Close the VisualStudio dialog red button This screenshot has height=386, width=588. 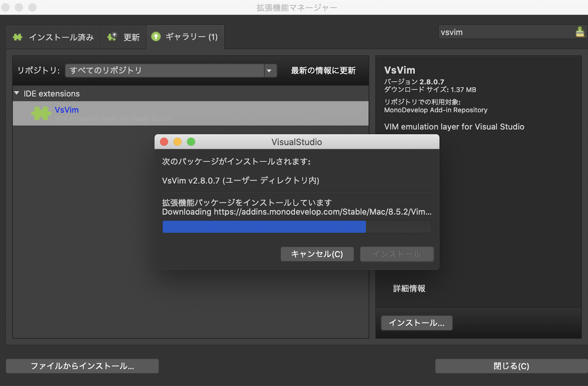(x=164, y=142)
